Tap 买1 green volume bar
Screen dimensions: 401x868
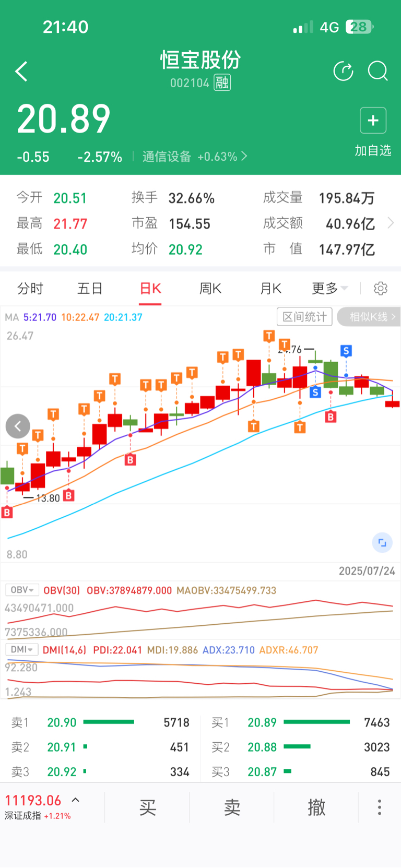click(316, 722)
